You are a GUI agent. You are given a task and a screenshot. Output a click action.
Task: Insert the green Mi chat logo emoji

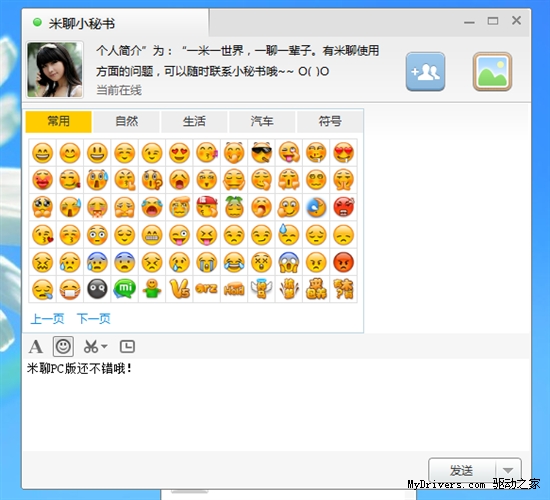pyautogui.click(x=125, y=289)
